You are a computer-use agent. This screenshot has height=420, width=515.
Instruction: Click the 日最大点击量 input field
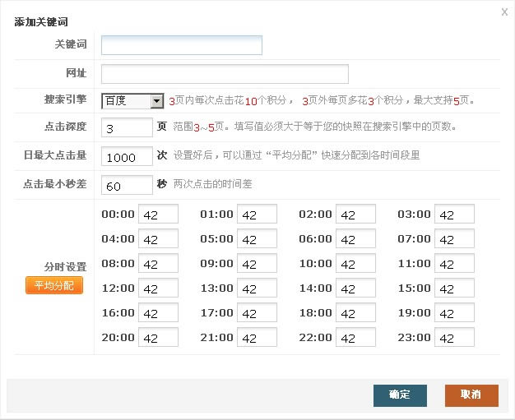[x=126, y=157]
